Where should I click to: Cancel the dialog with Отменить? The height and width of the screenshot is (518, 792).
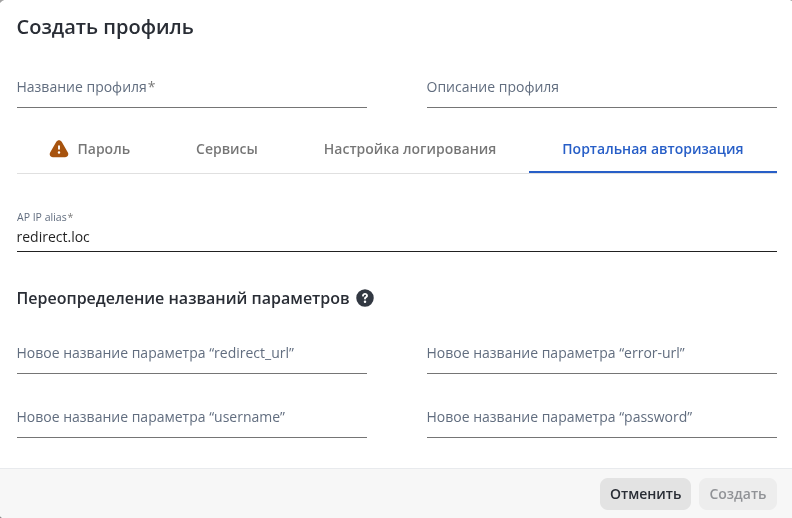click(x=645, y=494)
